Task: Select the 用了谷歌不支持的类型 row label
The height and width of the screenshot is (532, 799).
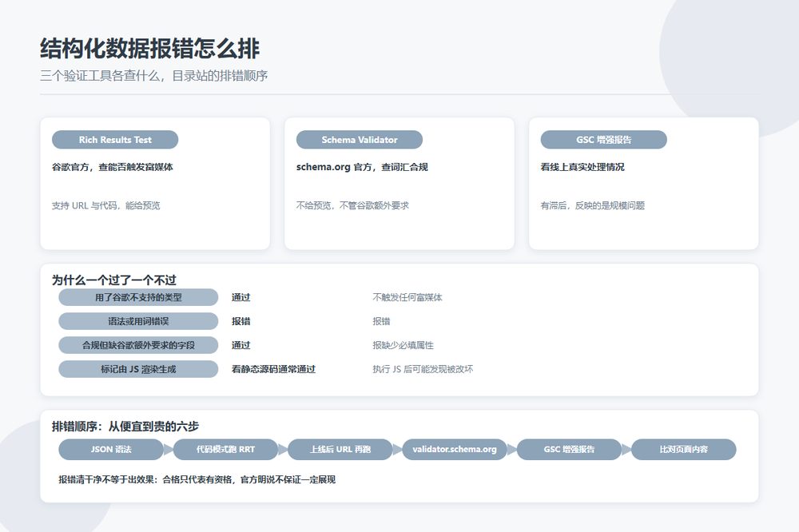Action: [138, 298]
